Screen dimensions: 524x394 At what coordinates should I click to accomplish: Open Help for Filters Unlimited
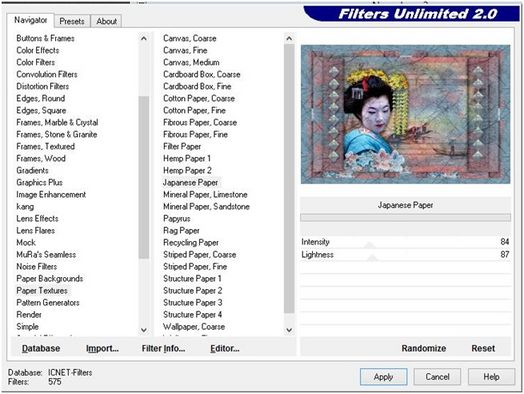click(491, 377)
